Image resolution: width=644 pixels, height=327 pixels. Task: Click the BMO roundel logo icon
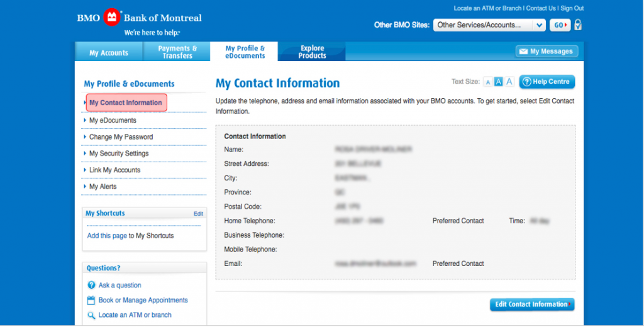tap(112, 17)
